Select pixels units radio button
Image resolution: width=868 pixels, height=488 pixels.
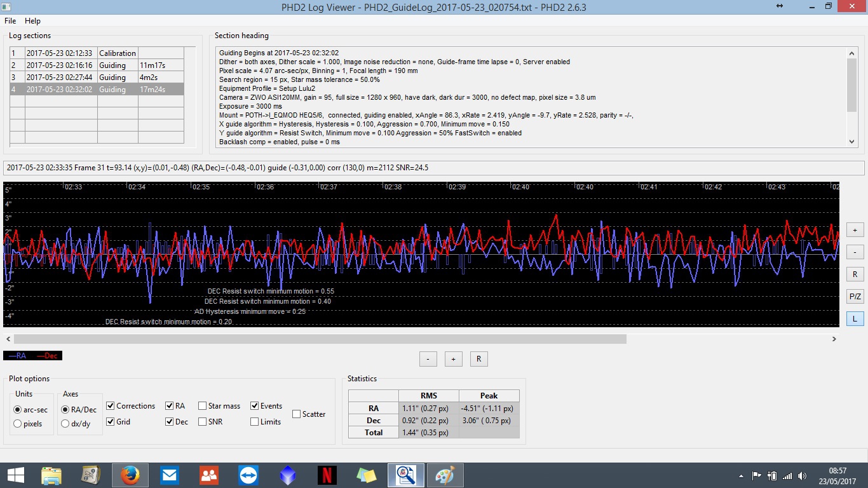click(18, 424)
